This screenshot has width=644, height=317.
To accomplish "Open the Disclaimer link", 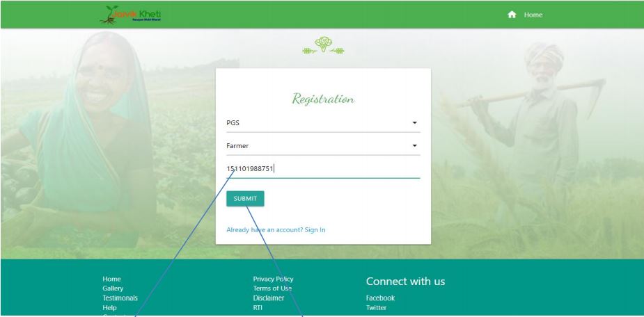I will point(269,298).
